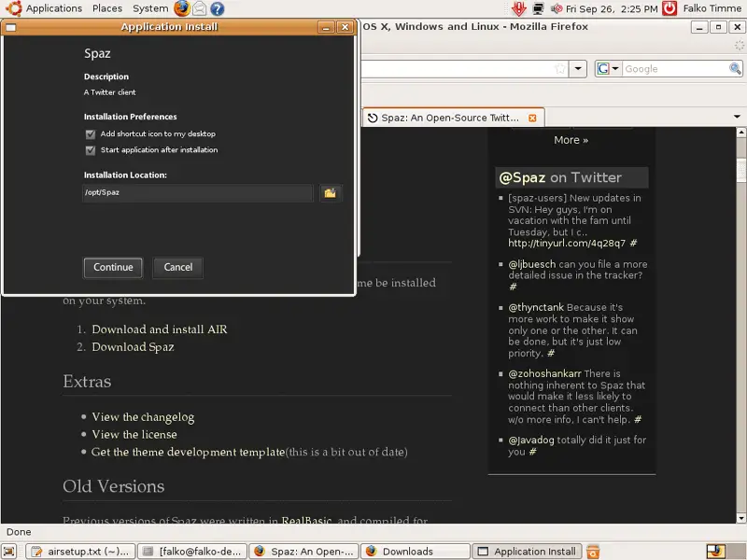The image size is (747, 560).
Task: Open View the license link
Action: point(134,434)
